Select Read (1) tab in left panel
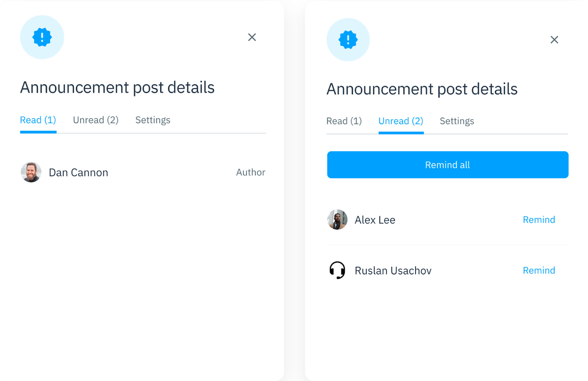Screen dimensions: 588x381 coord(38,120)
